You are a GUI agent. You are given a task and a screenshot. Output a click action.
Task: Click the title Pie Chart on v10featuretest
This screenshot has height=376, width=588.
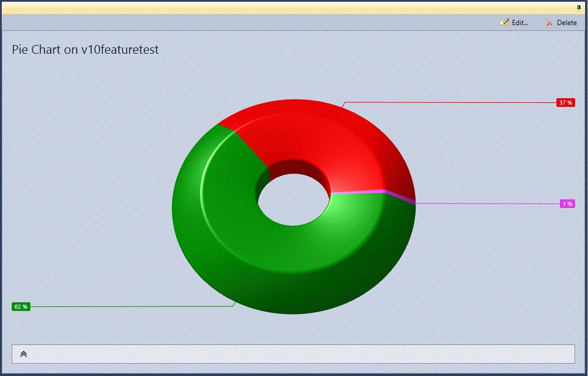(85, 50)
